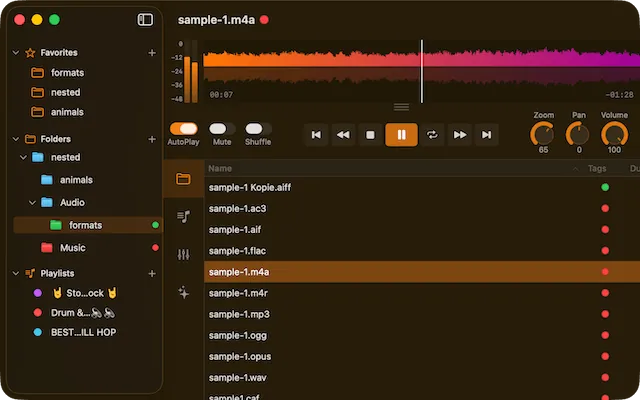Click the elapsed time 00:07

click(x=221, y=95)
